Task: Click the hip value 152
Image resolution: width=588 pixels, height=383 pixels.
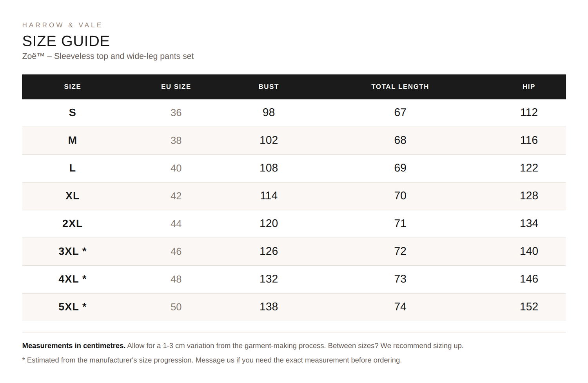Action: [529, 307]
